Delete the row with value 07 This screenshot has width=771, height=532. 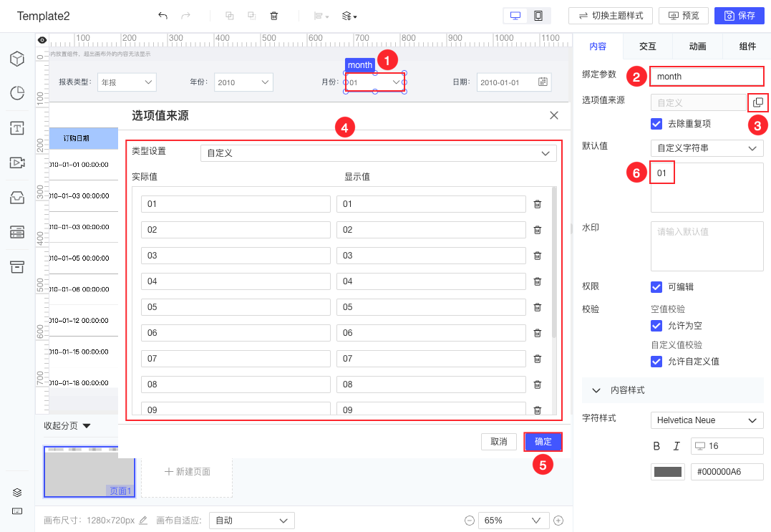pyautogui.click(x=538, y=359)
